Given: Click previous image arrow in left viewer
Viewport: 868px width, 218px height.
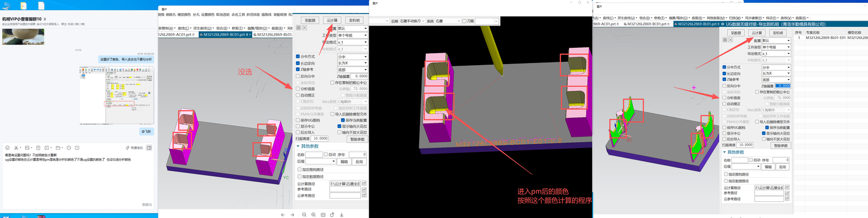Looking at the screenshot, I should 283,215.
